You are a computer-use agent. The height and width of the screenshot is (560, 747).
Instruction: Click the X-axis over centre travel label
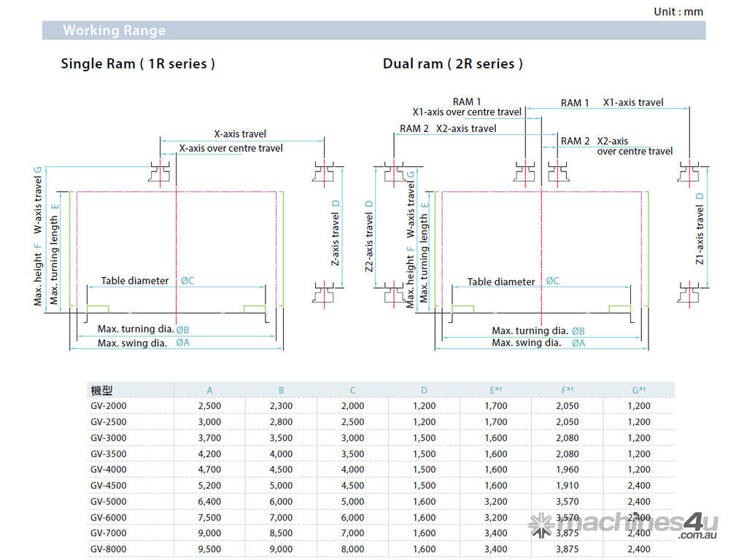tap(231, 148)
